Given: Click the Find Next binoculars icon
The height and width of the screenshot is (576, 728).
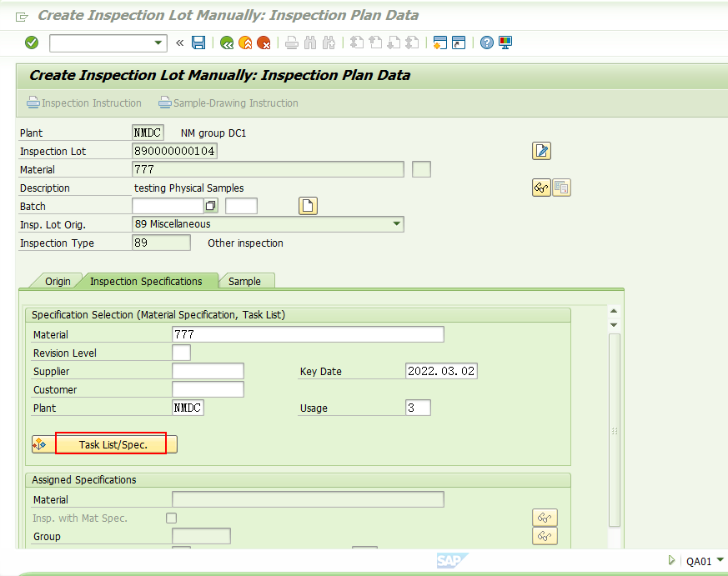Looking at the screenshot, I should [329, 43].
